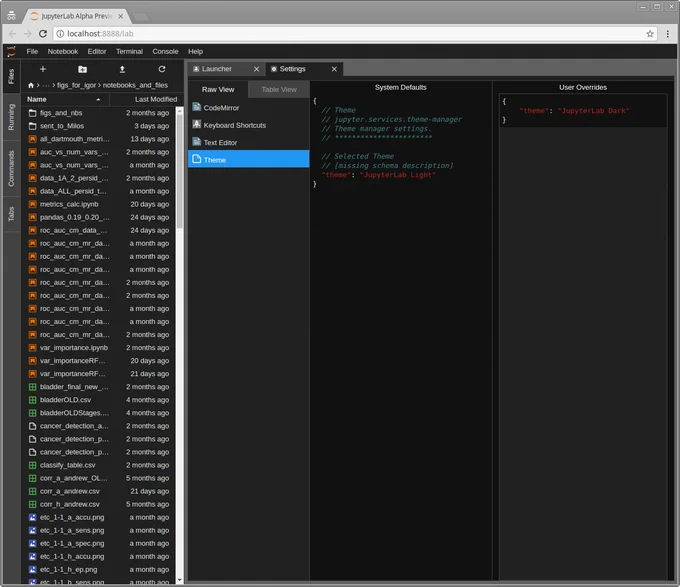Close the Launcher tab
This screenshot has height=587, width=680.
256,69
